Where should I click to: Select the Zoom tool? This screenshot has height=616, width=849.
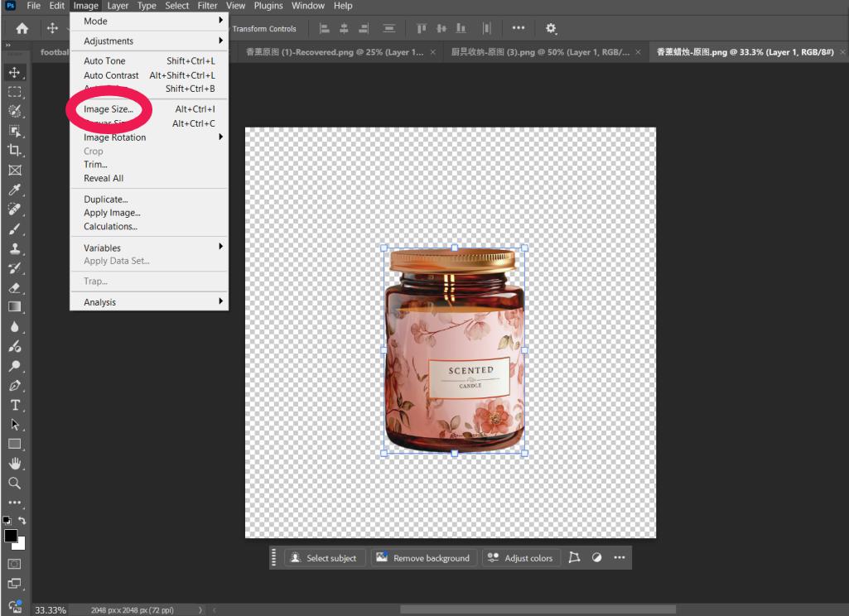point(15,483)
